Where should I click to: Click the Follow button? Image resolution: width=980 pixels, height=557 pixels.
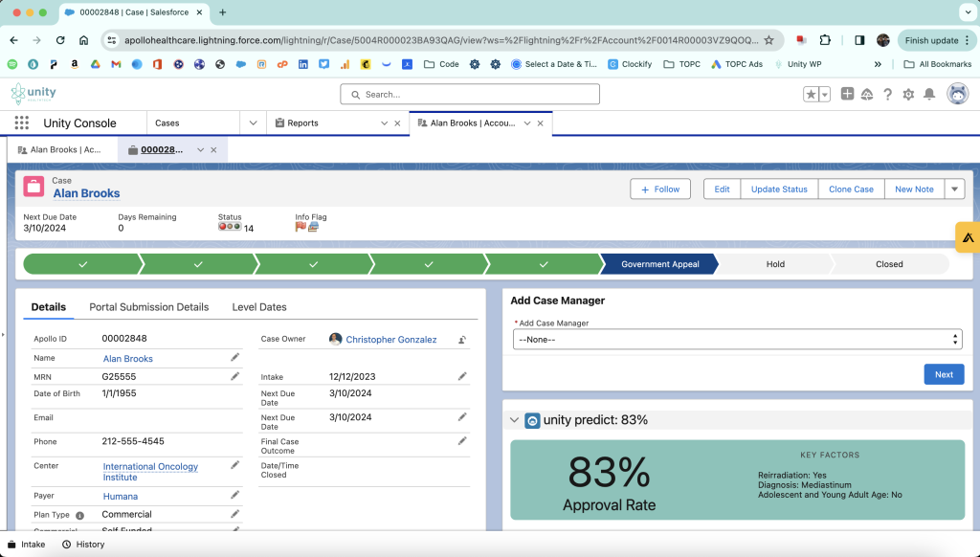659,189
